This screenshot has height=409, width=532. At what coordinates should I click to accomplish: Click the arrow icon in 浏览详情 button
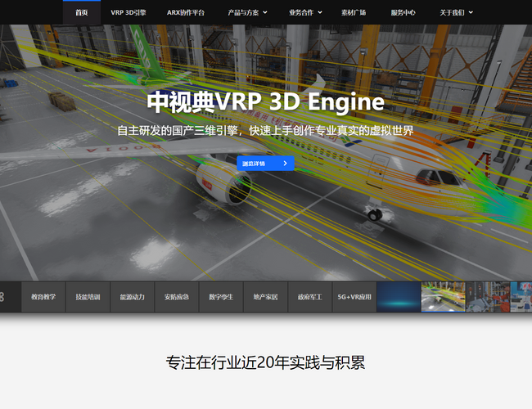pyautogui.click(x=285, y=164)
